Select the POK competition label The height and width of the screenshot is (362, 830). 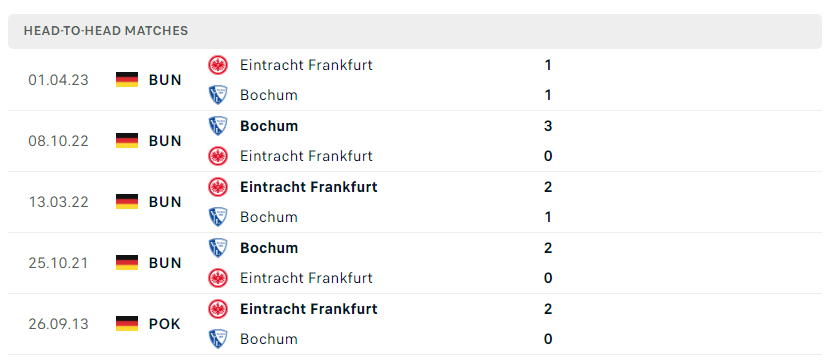(x=165, y=323)
